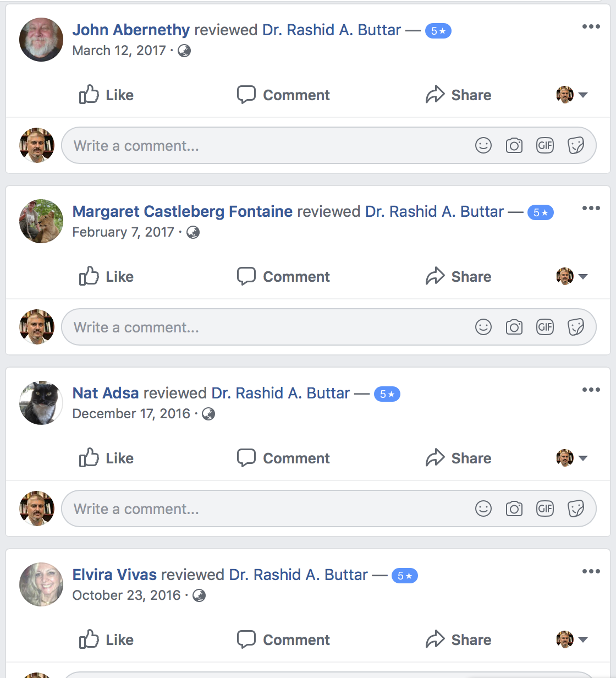The image size is (616, 678).
Task: Like Elvira Vivas's review
Action: [x=106, y=639]
